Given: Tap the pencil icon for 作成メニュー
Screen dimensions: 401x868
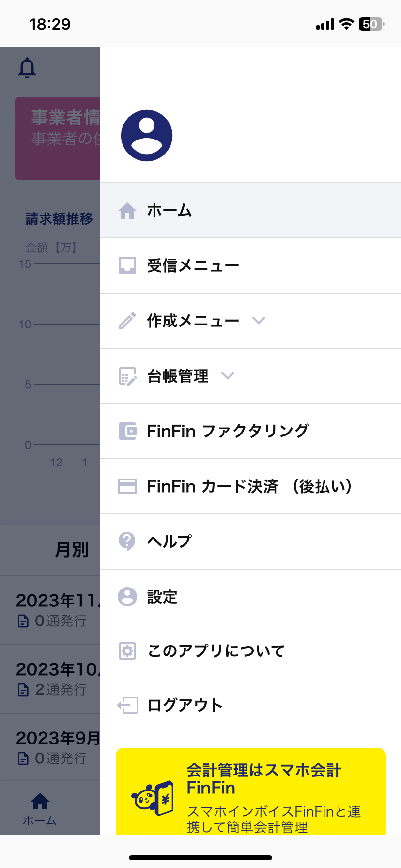Looking at the screenshot, I should point(127,321).
